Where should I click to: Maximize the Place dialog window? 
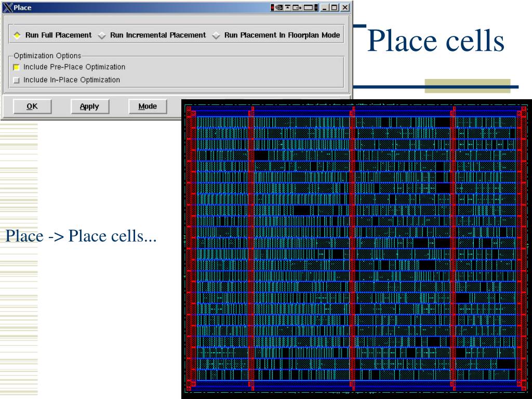tap(334, 7)
